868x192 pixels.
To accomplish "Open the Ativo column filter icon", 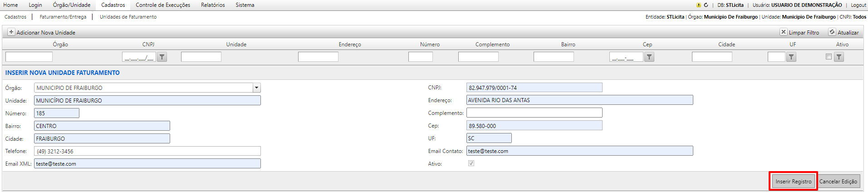I will click(839, 57).
